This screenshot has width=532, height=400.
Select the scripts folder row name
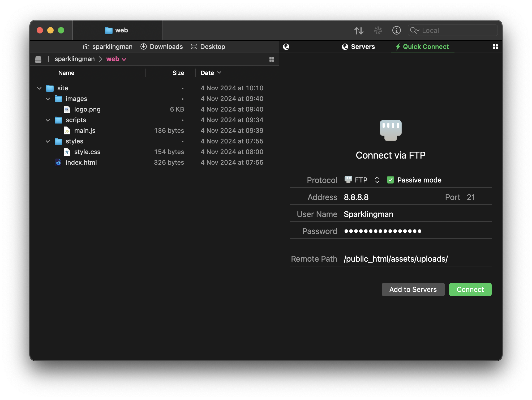click(x=76, y=120)
